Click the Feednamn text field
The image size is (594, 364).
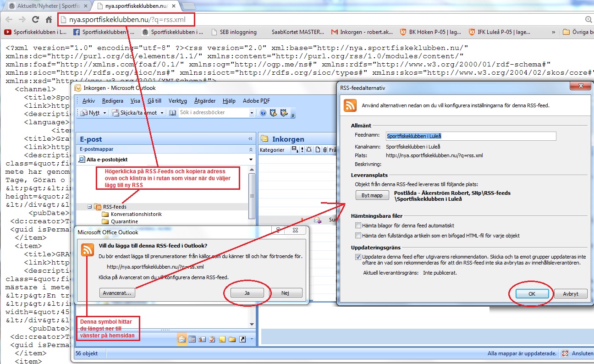tap(471, 136)
